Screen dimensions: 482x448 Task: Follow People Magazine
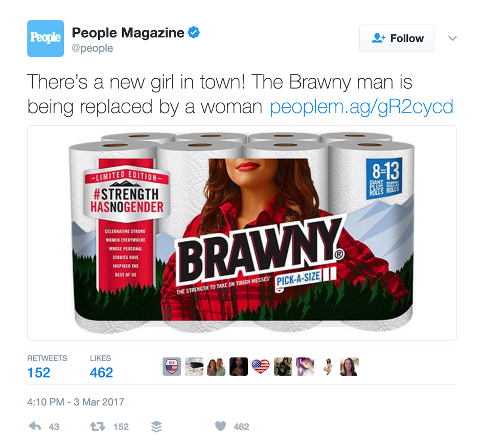(397, 38)
